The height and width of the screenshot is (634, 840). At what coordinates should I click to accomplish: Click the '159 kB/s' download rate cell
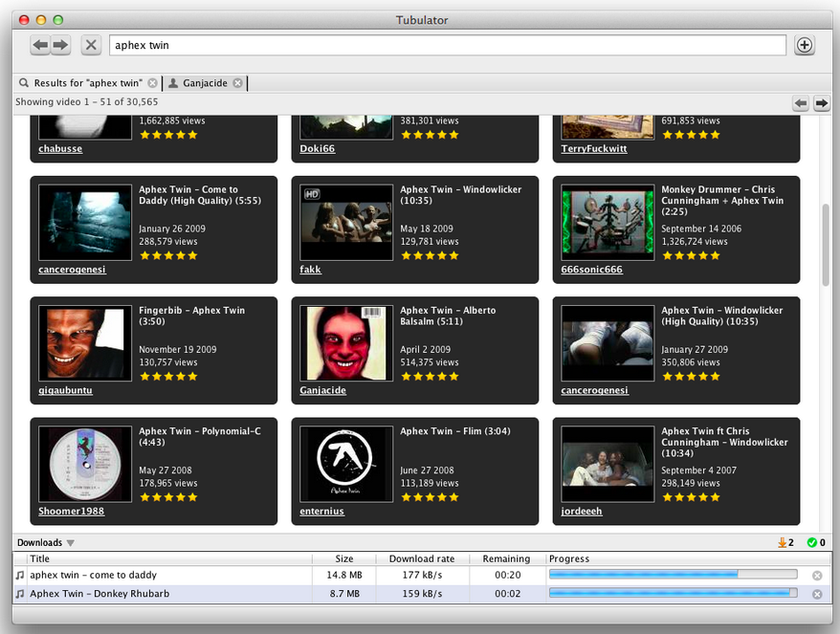coord(422,594)
